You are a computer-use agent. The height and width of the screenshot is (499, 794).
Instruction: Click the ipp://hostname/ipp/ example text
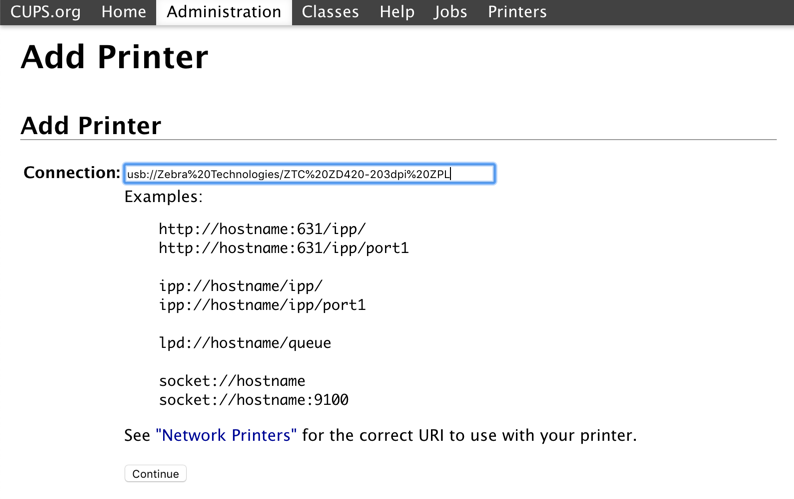coord(241,286)
